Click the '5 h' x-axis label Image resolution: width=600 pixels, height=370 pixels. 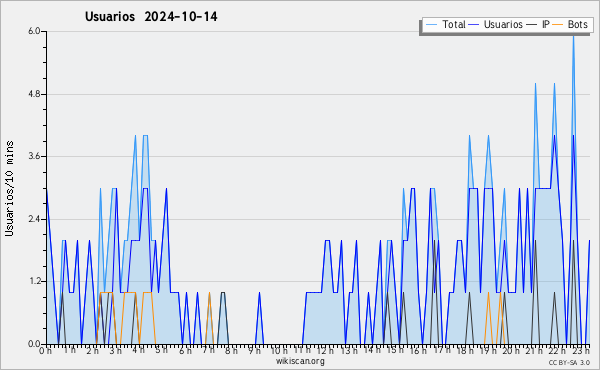[x=161, y=350]
